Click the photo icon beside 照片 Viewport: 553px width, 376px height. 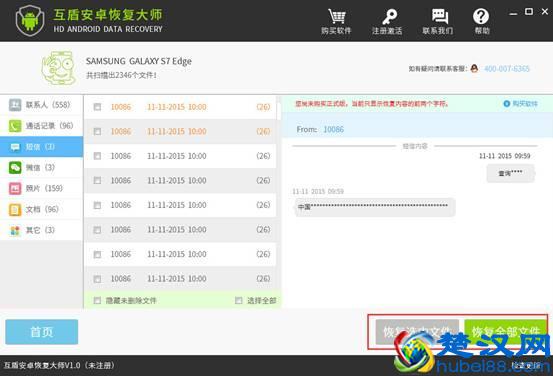pyautogui.click(x=15, y=188)
